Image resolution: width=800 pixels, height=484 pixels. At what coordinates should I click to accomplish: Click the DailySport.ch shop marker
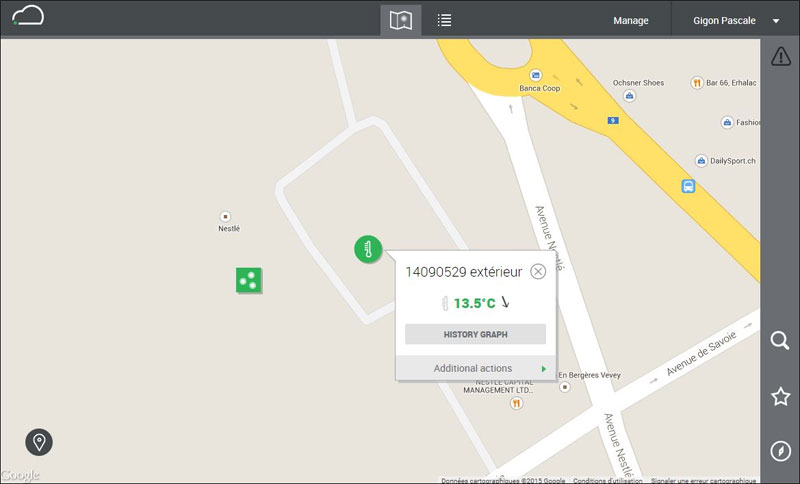pos(701,161)
